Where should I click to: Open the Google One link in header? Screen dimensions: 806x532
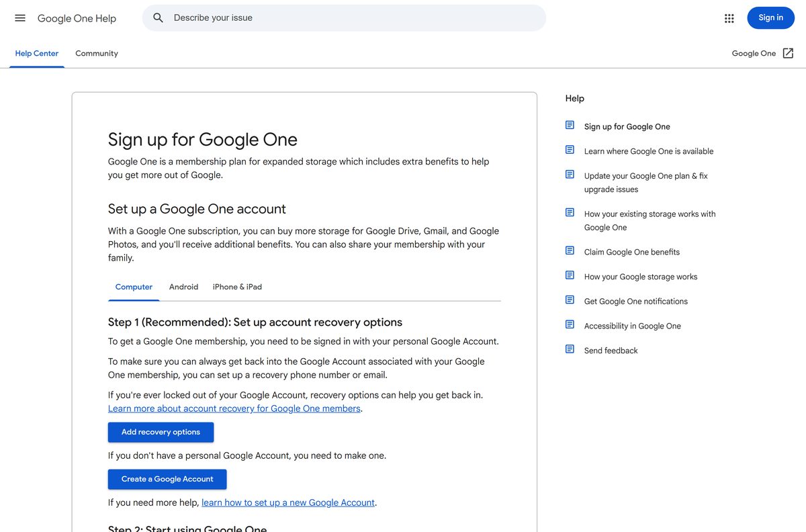pos(754,53)
